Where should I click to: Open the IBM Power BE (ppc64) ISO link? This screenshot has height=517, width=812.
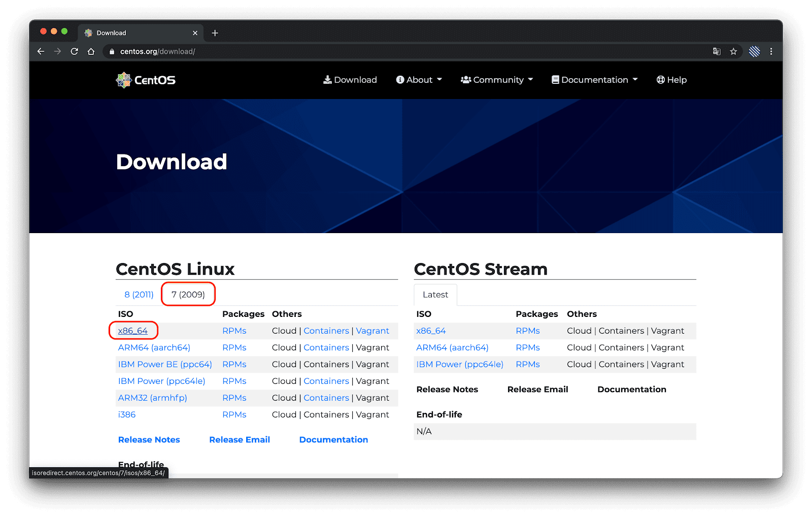(165, 364)
